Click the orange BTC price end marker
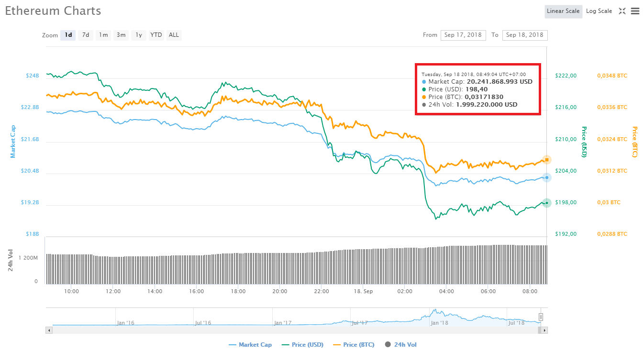 point(546,160)
